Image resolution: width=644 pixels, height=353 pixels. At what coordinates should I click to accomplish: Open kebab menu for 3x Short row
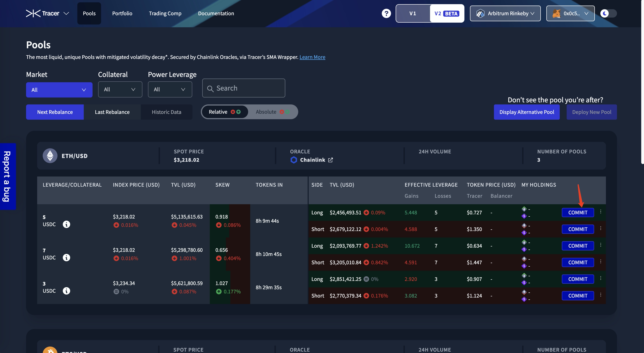[601, 295]
